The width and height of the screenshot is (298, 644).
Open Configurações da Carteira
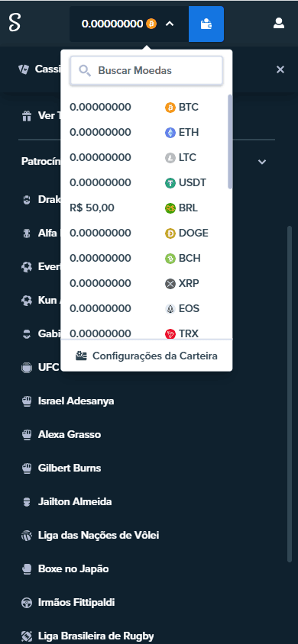pos(147,356)
